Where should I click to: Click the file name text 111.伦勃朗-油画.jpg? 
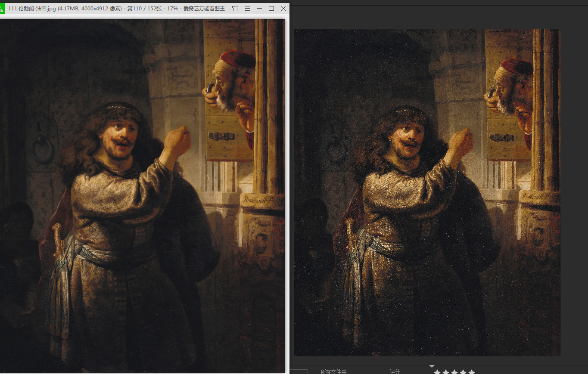tap(32, 9)
